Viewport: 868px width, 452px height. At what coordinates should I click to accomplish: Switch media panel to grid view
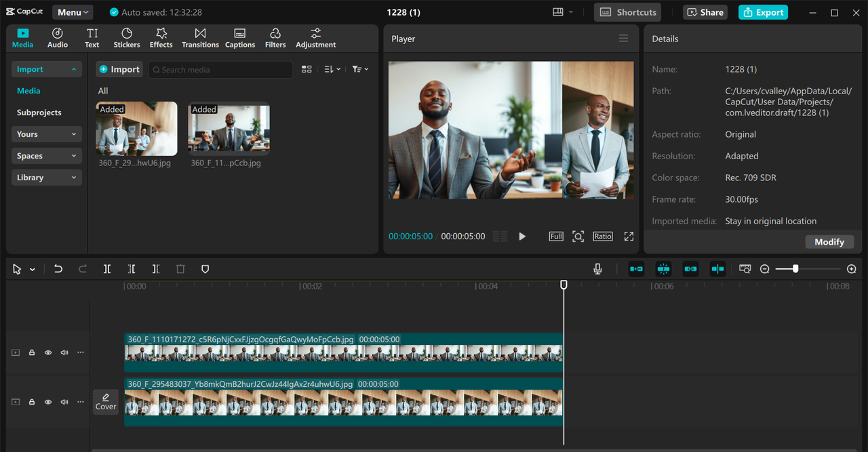307,69
